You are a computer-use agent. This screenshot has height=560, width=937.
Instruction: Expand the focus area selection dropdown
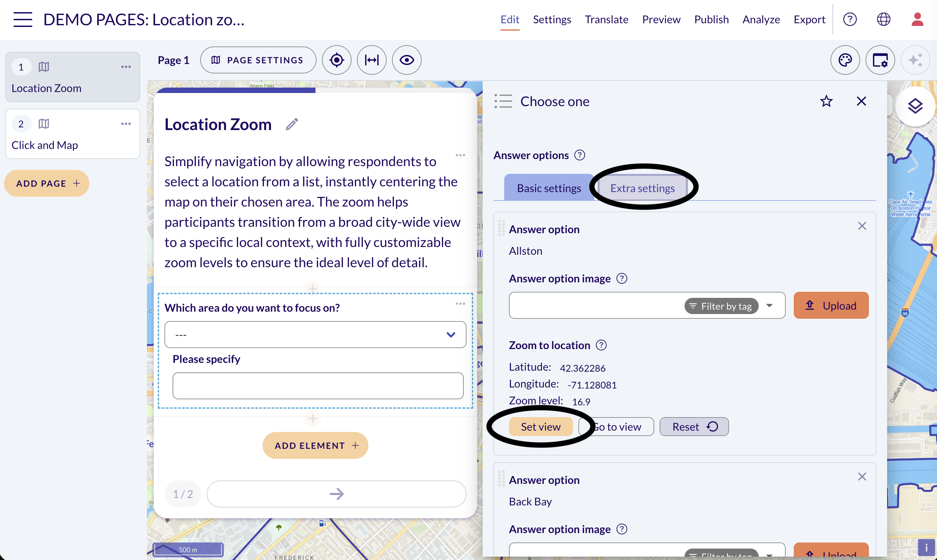(315, 335)
